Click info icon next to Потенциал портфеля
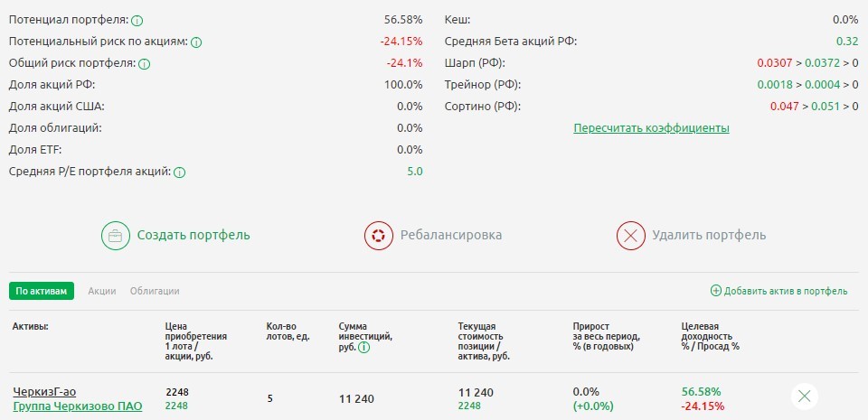 136,20
